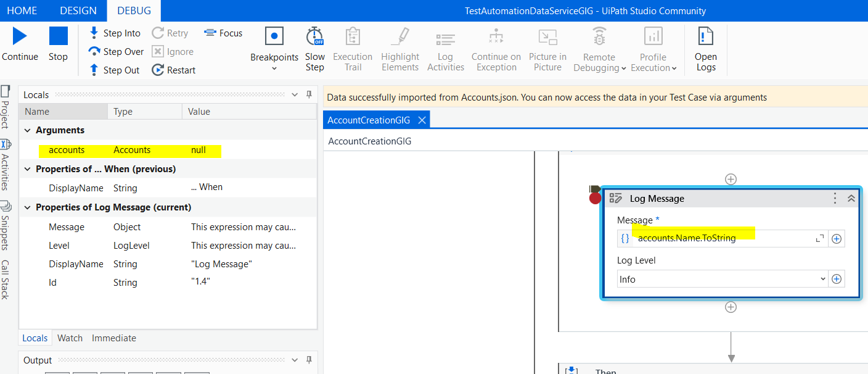Screen dimensions: 868x374
Task: Pin the Locals panel
Action: (309, 95)
